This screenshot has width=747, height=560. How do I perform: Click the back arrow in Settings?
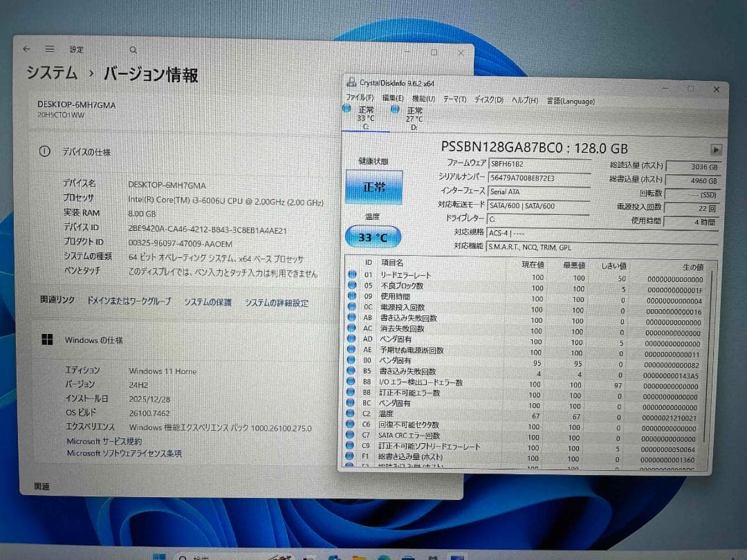pyautogui.click(x=26, y=49)
